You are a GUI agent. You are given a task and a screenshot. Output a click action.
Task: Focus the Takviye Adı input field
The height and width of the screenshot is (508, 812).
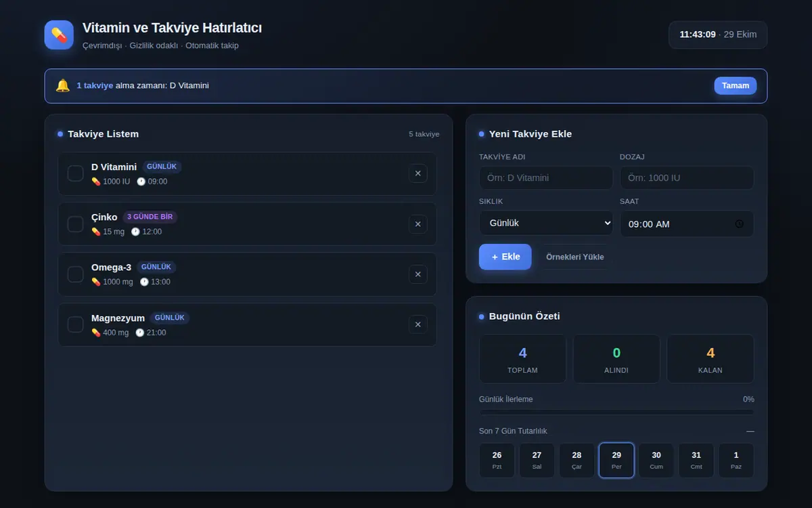pos(546,177)
